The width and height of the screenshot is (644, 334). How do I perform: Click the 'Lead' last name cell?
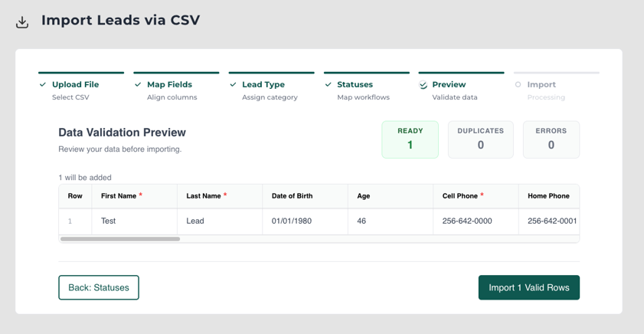pyautogui.click(x=220, y=221)
